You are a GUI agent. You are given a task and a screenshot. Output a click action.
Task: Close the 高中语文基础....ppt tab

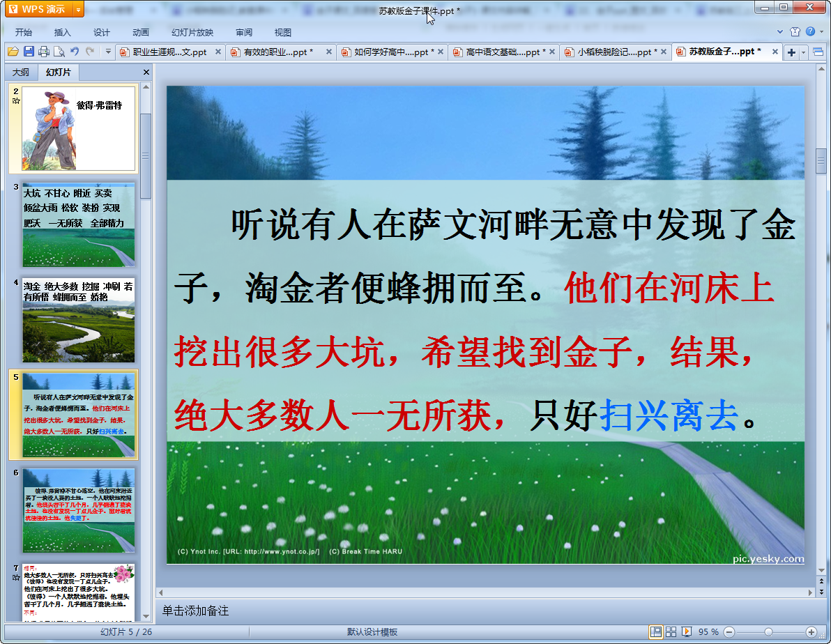[551, 52]
